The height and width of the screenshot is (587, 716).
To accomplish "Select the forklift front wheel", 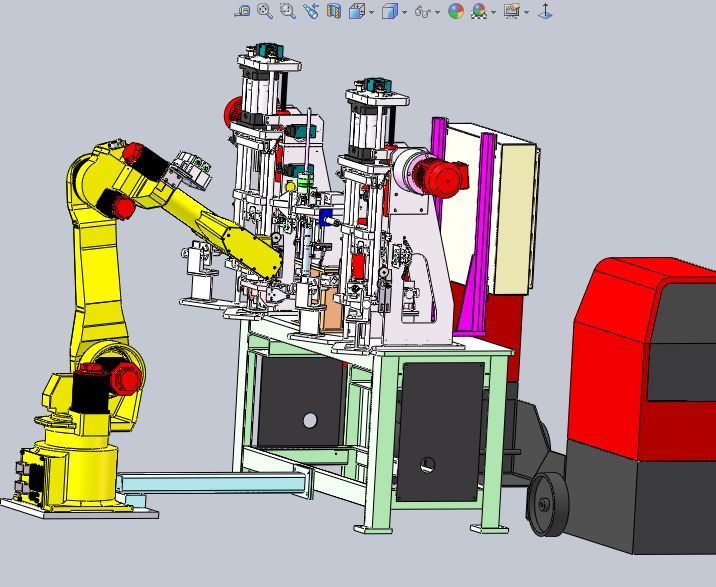I will click(x=547, y=504).
